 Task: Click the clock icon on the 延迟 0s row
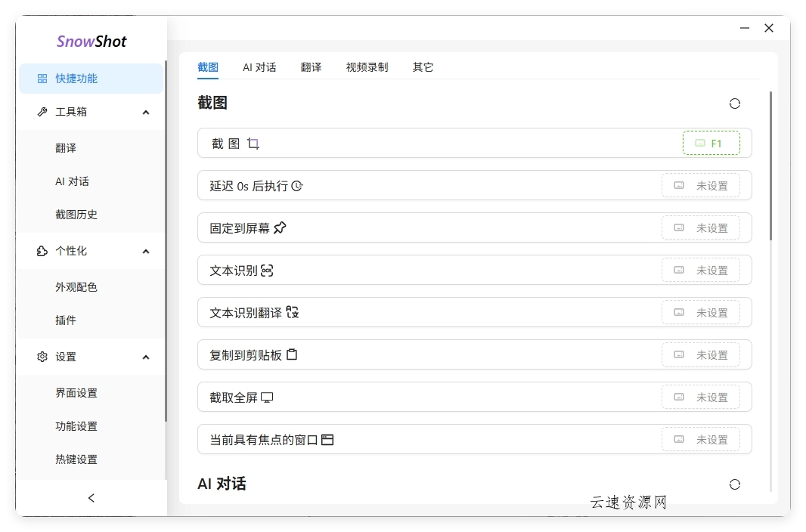tap(296, 185)
